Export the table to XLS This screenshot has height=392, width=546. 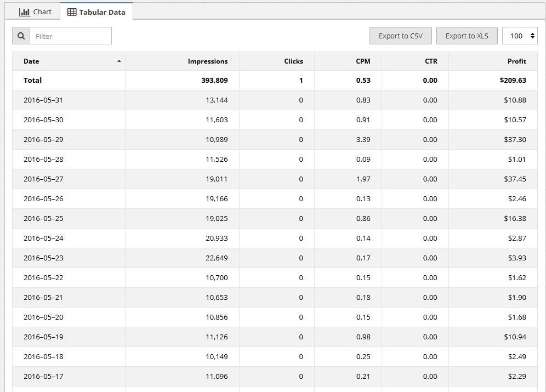tap(467, 36)
